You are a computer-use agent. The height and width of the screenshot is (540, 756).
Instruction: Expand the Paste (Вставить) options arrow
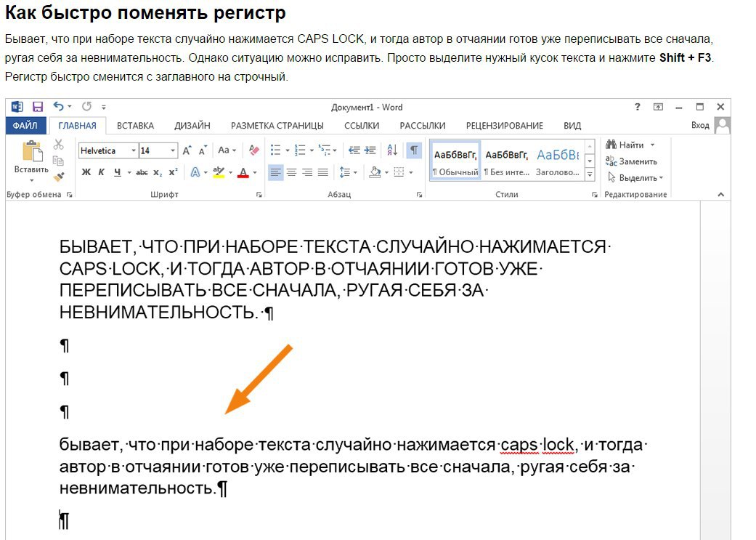[x=31, y=180]
